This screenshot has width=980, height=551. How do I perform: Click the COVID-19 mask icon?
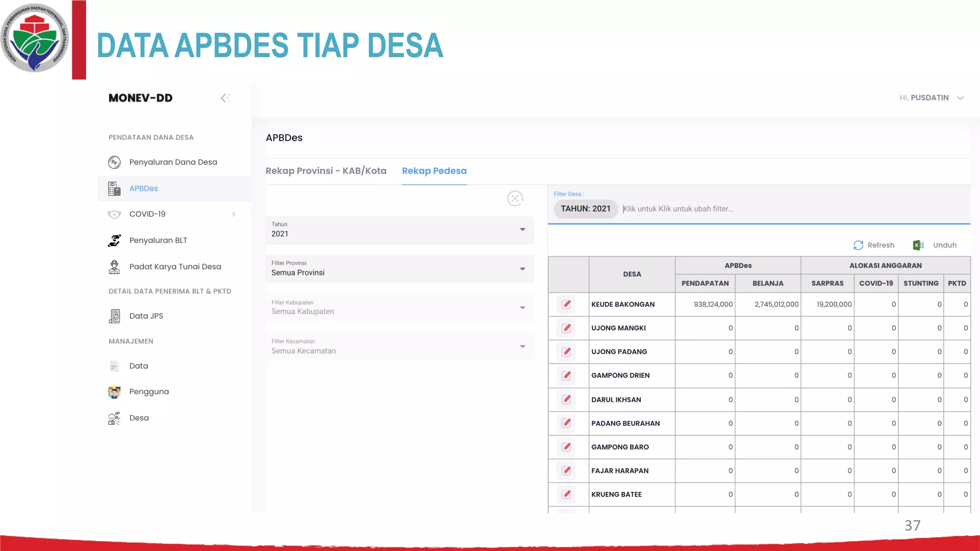coord(114,214)
